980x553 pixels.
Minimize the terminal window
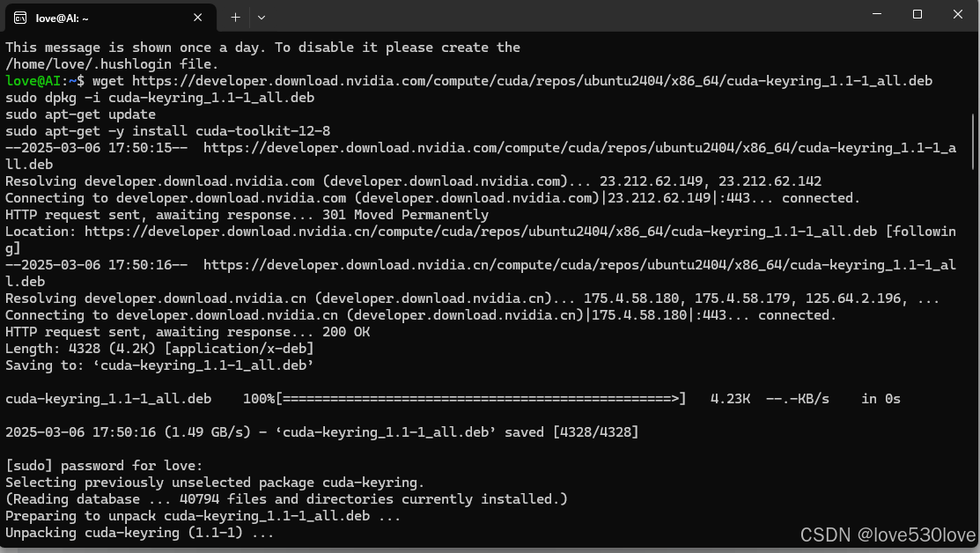[877, 14]
